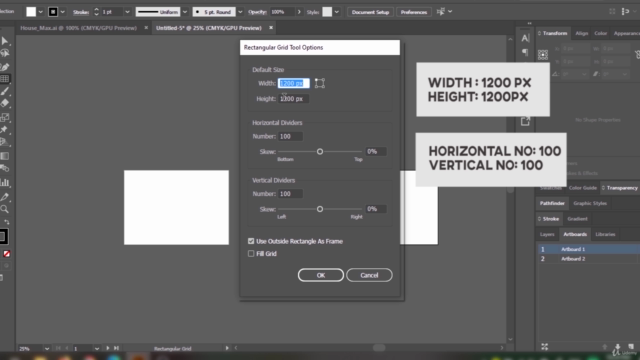Select the Eyedropper tool

5,197
